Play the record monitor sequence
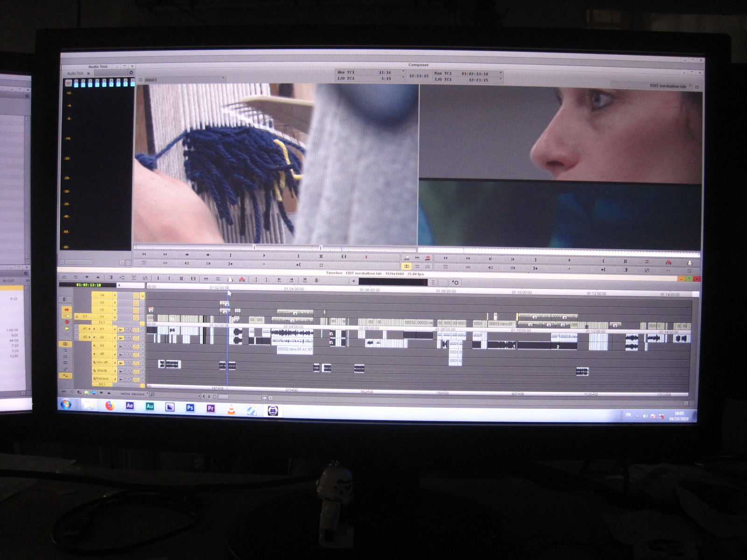Viewport: 747px width, 560px height. [x=569, y=260]
